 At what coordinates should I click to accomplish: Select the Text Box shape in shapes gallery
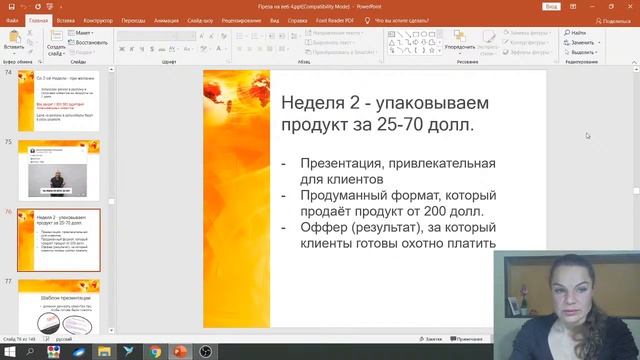point(391,34)
